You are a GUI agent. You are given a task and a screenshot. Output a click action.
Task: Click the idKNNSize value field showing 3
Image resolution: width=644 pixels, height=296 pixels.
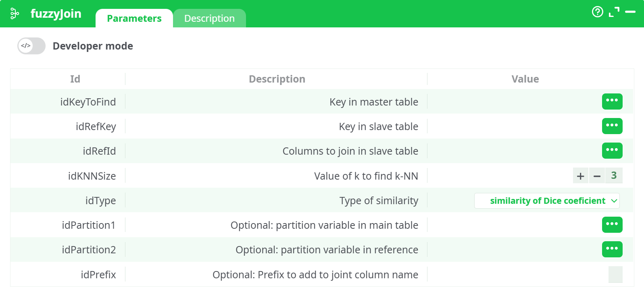pyautogui.click(x=614, y=176)
